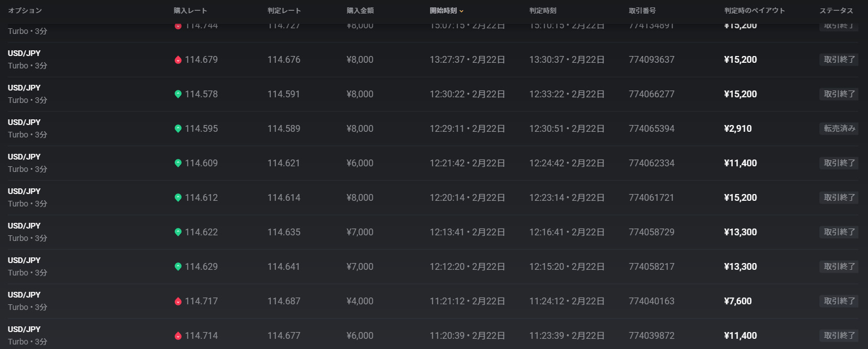Click the ¥2,910 payout value
This screenshot has height=349, width=868.
click(x=738, y=129)
